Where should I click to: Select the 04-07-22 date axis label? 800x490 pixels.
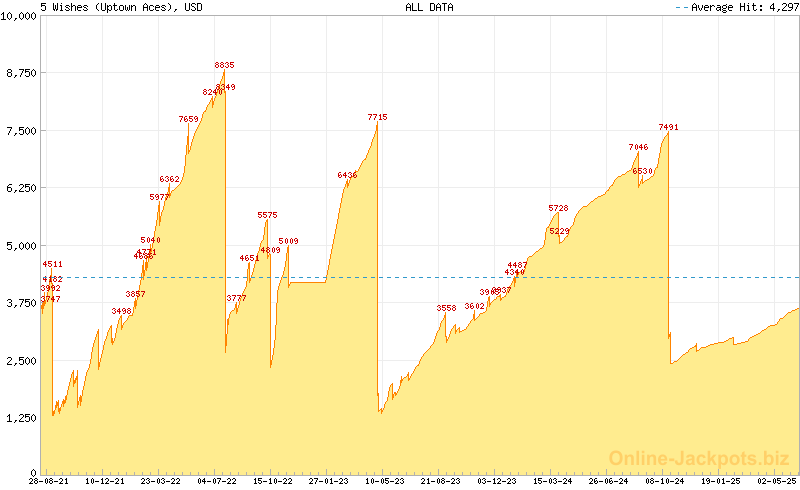click(x=216, y=481)
